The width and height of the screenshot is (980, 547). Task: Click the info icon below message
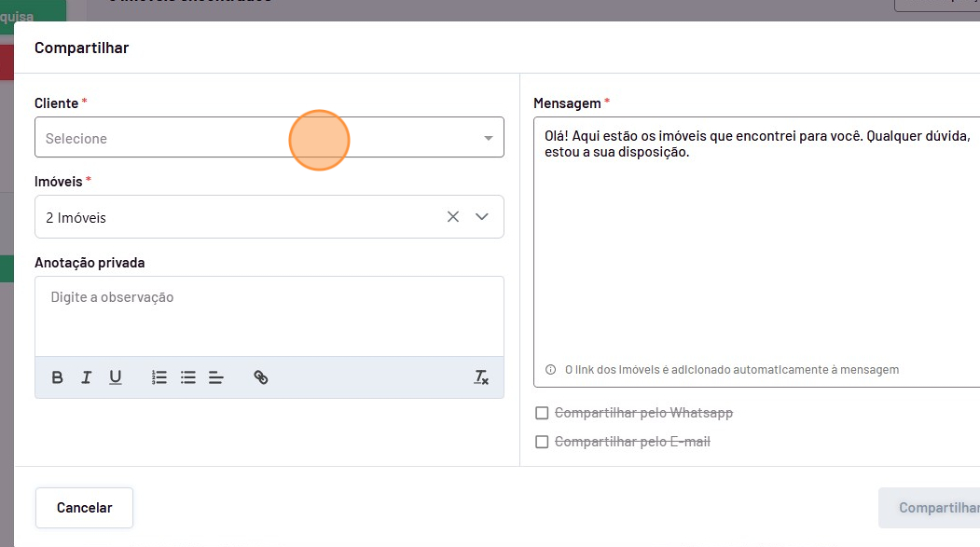click(550, 370)
